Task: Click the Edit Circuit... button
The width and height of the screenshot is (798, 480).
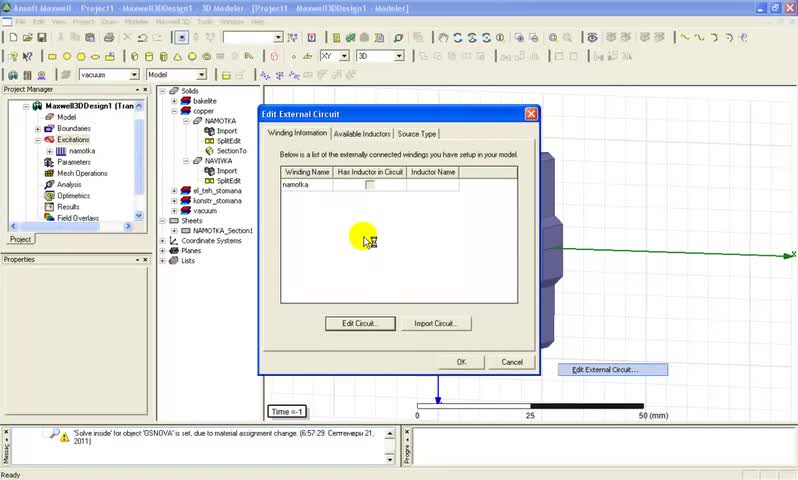Action: [x=360, y=324]
